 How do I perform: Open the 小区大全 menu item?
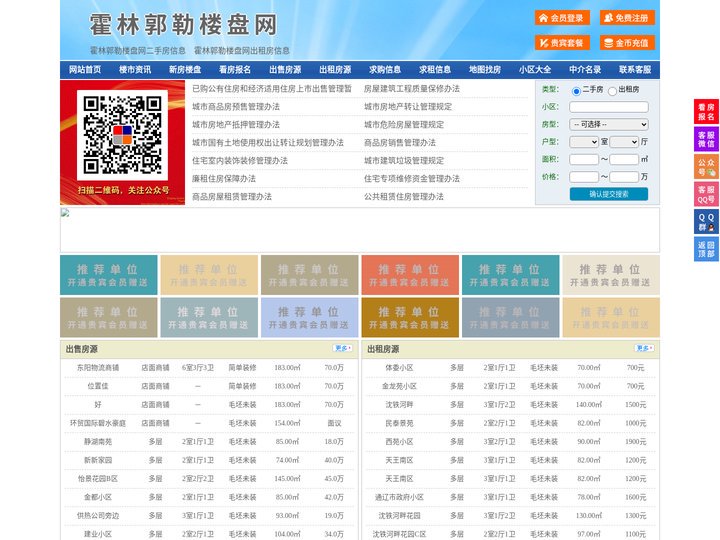(535, 70)
